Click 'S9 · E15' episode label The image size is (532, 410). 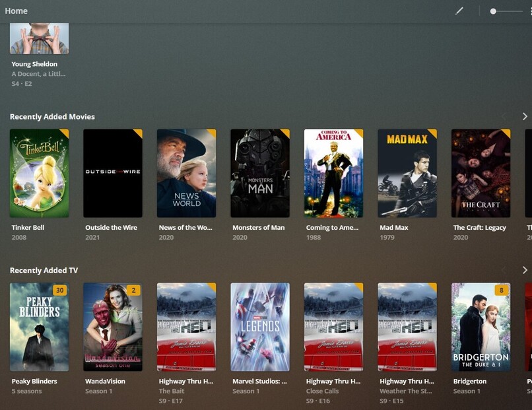click(391, 401)
